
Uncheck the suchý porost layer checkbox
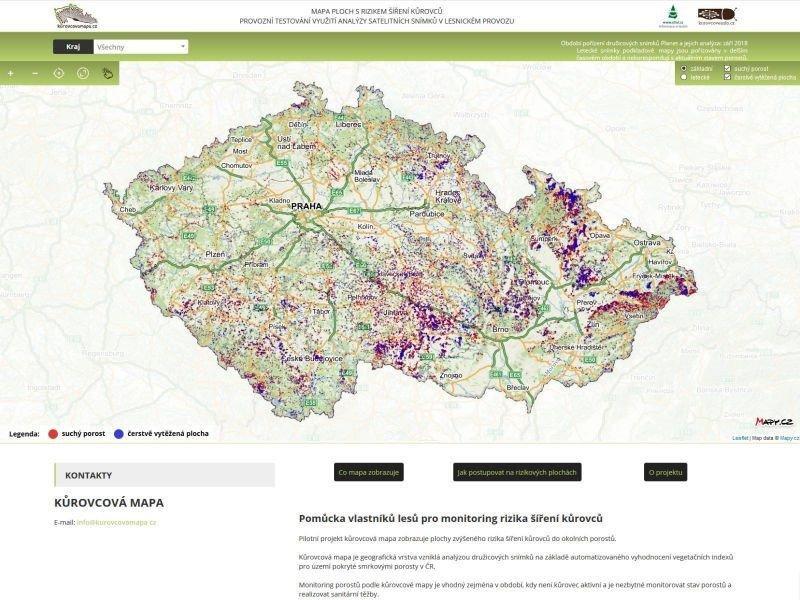point(728,68)
